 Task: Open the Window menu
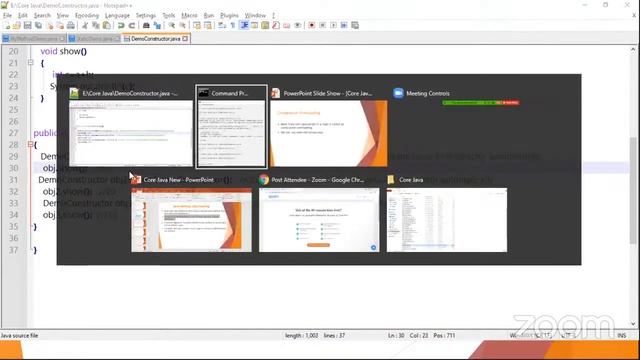255,15
